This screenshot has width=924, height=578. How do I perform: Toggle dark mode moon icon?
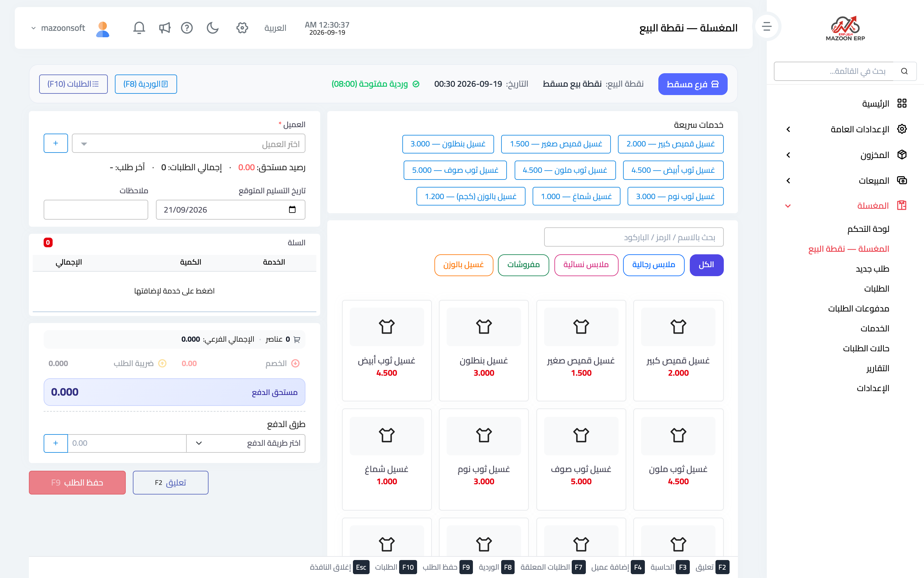click(x=213, y=28)
